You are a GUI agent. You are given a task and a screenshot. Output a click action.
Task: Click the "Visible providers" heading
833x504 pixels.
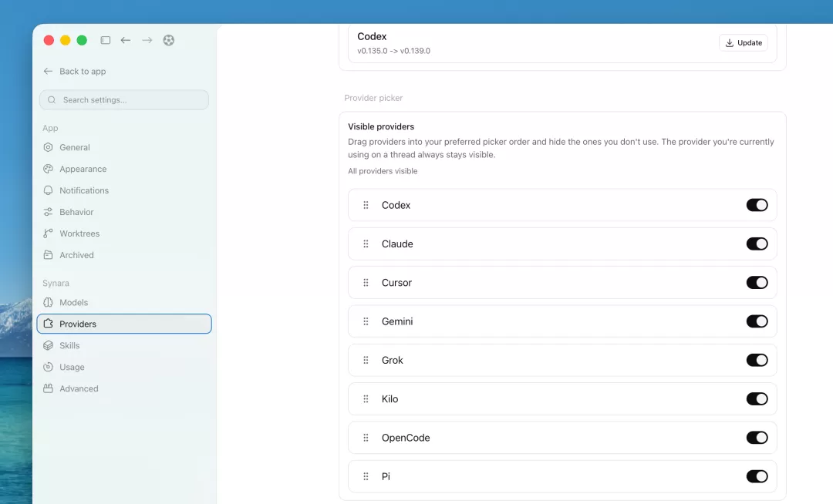click(381, 127)
